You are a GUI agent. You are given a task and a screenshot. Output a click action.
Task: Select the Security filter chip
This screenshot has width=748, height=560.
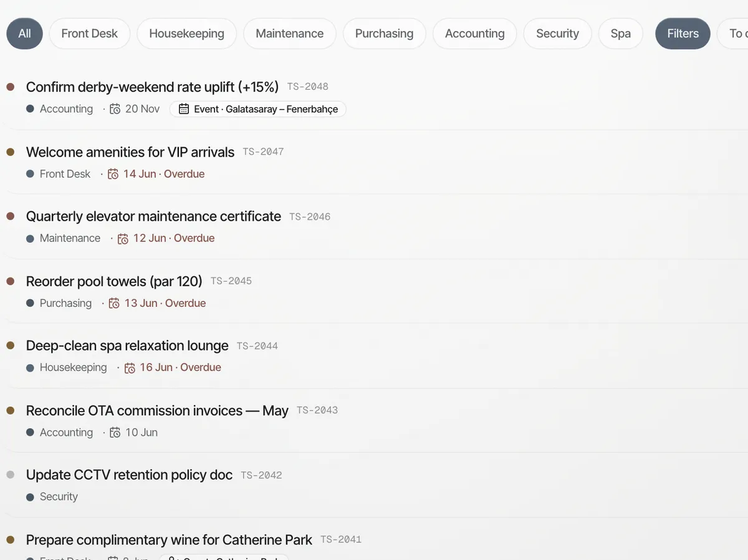[x=557, y=34]
